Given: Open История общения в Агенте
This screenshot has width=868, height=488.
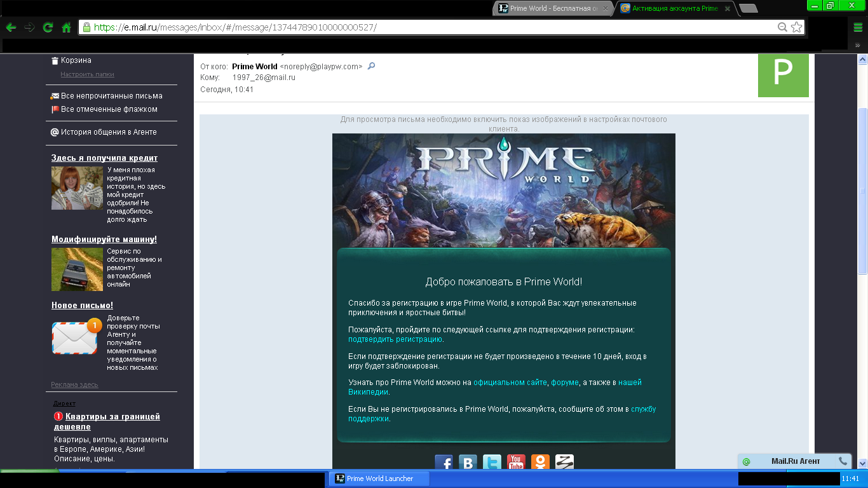Looking at the screenshot, I should (x=109, y=132).
